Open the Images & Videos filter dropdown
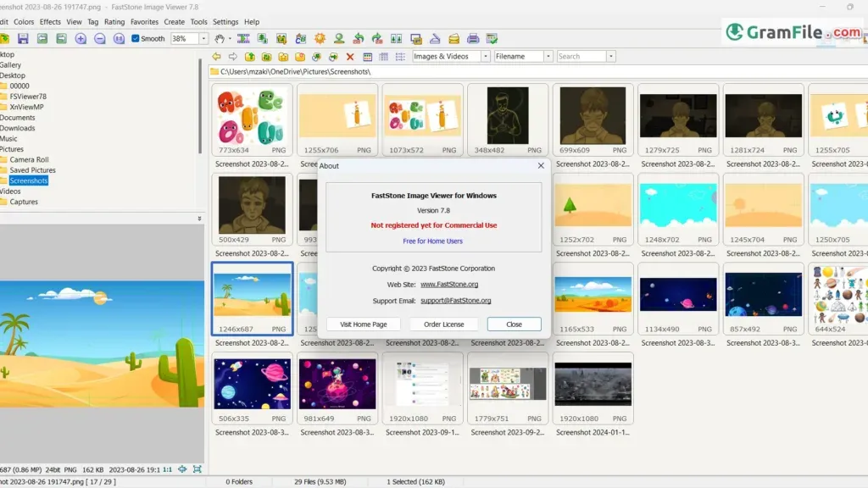Viewport: 868px width, 488px height. [486, 57]
